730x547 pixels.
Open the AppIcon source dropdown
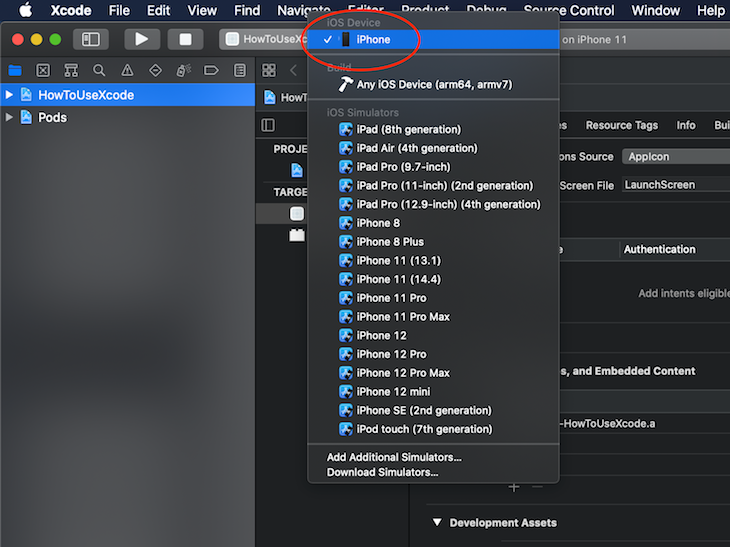pyautogui.click(x=676, y=156)
